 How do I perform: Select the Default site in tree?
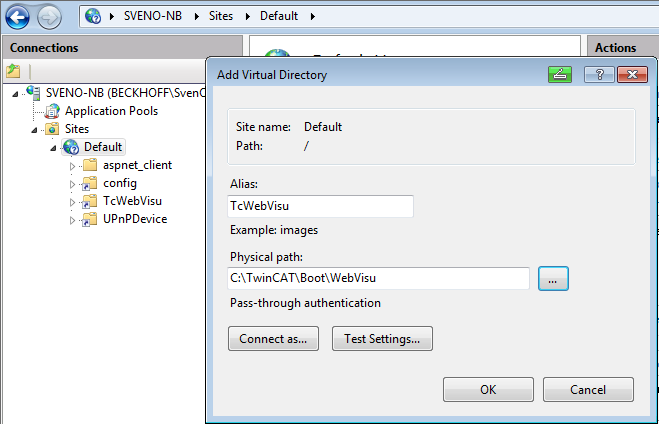tap(103, 147)
